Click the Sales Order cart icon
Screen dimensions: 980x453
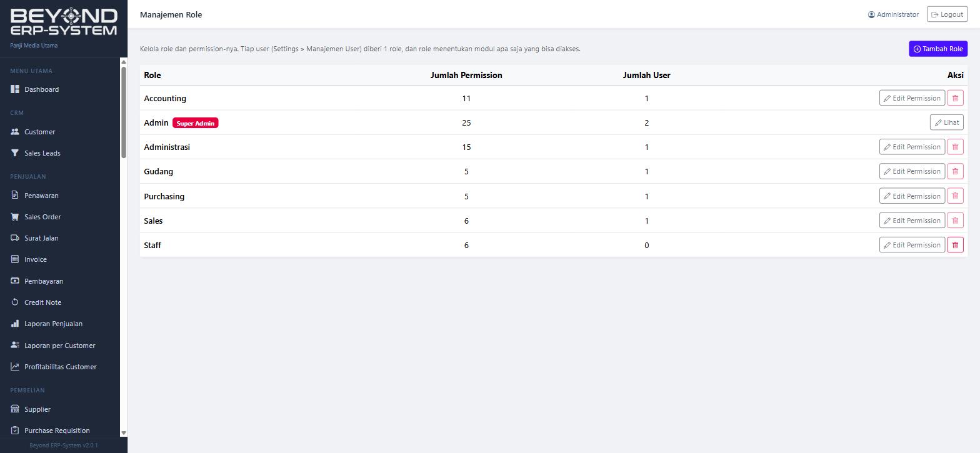pyautogui.click(x=15, y=217)
